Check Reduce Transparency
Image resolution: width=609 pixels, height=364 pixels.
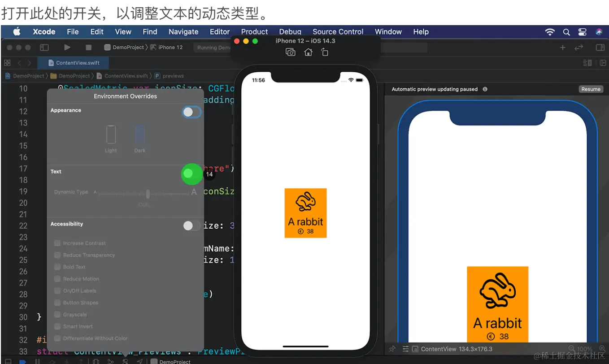tap(57, 255)
